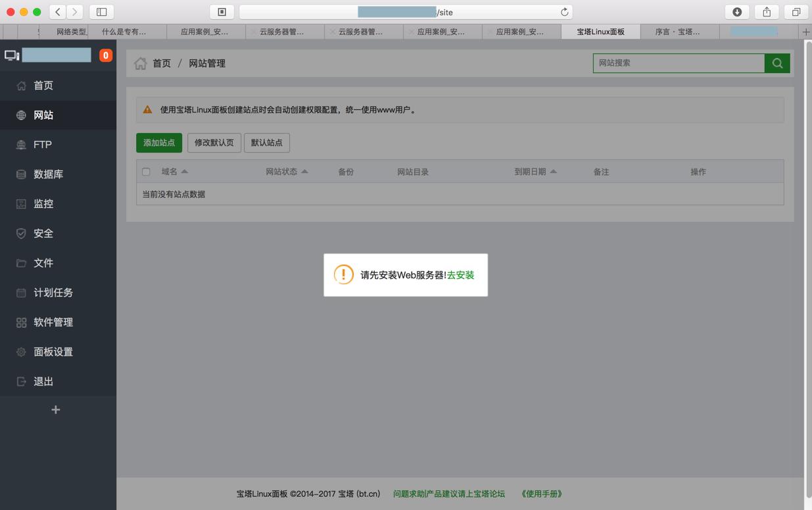Open 安全 in the sidebar

tap(58, 234)
